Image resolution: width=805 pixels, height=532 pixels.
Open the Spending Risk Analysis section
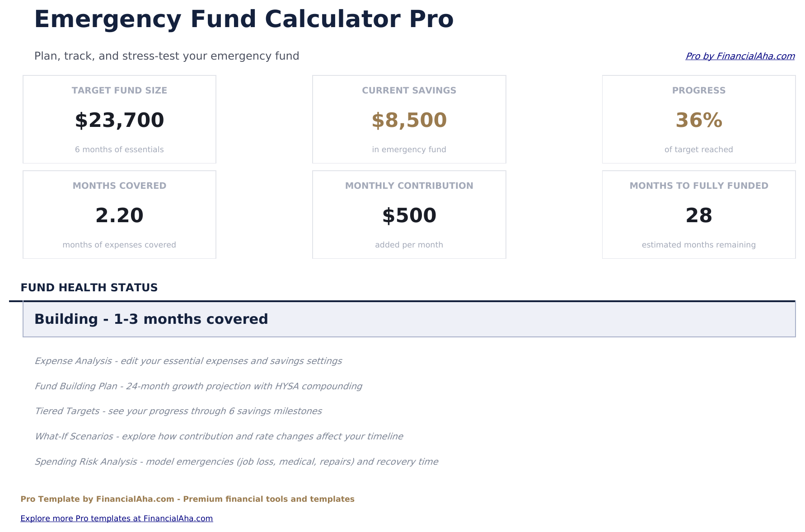pos(236,462)
